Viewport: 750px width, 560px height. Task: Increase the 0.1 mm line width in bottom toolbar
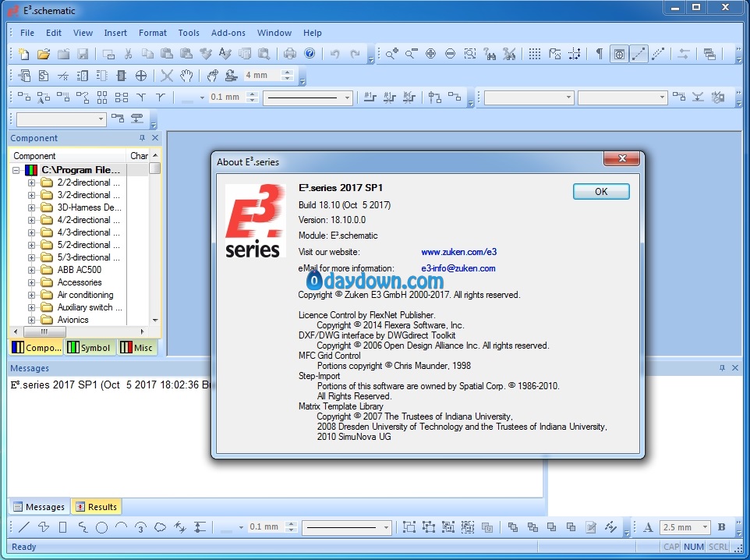click(x=291, y=524)
